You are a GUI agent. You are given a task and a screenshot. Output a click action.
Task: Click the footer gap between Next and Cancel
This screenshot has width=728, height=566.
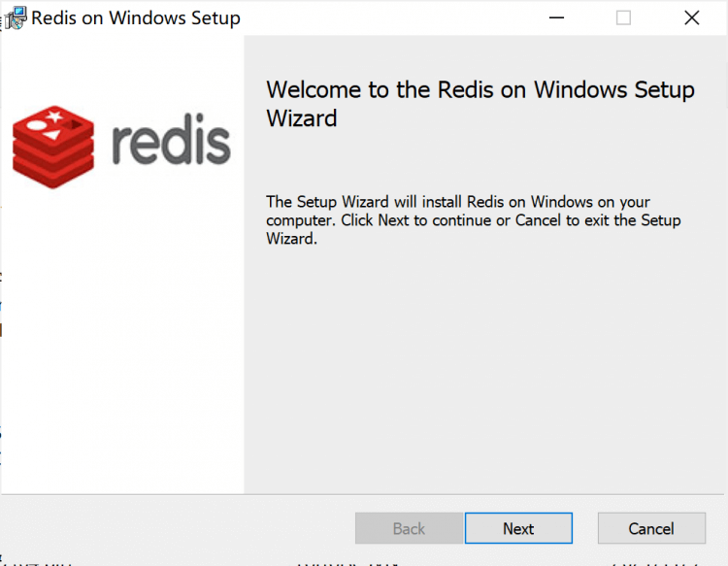(585, 528)
